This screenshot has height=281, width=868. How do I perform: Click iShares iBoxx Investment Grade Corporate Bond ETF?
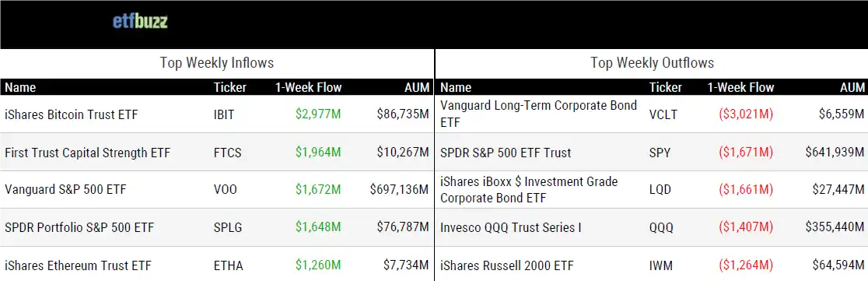pos(529,190)
